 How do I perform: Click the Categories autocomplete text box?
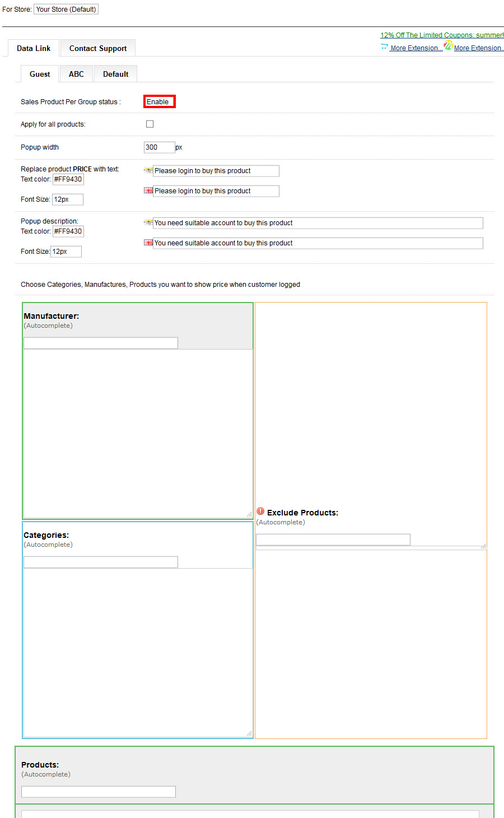tap(101, 562)
